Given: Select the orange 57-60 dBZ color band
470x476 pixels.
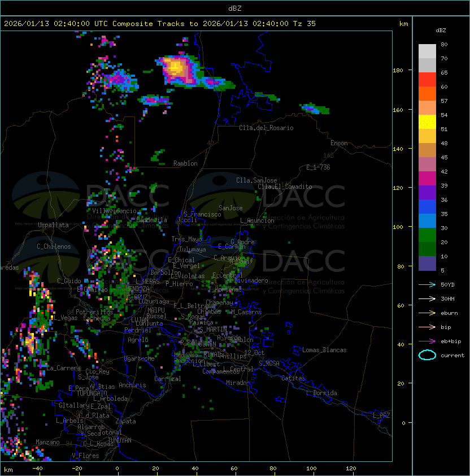Looking at the screenshot, I should [427, 93].
